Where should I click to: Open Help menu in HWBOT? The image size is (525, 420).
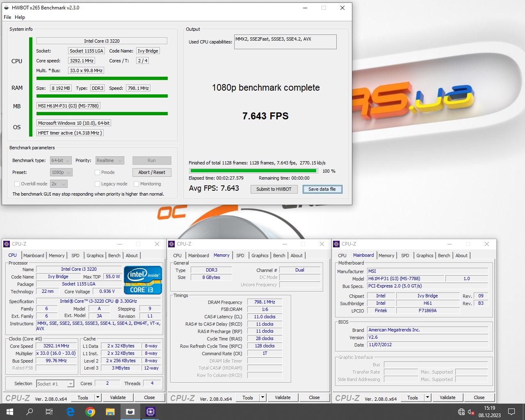tap(20, 17)
